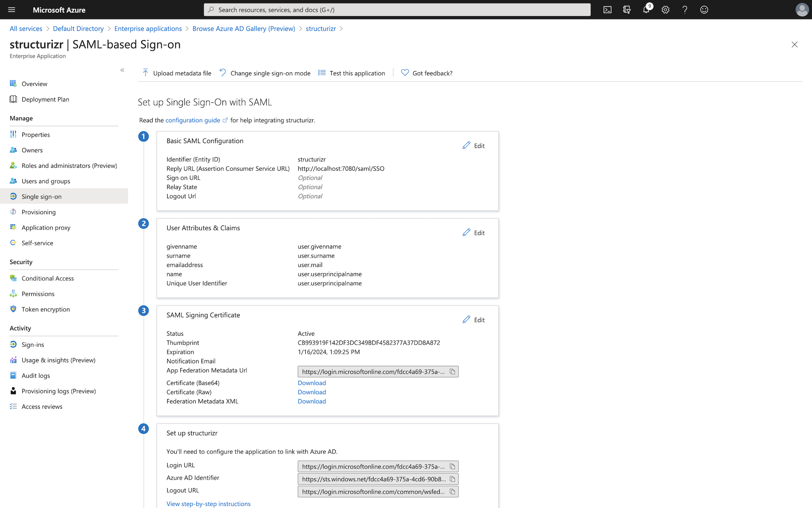Image resolution: width=812 pixels, height=508 pixels.
Task: Select the Reply URL http://localhost:7080/saml/SSO
Action: 341,169
